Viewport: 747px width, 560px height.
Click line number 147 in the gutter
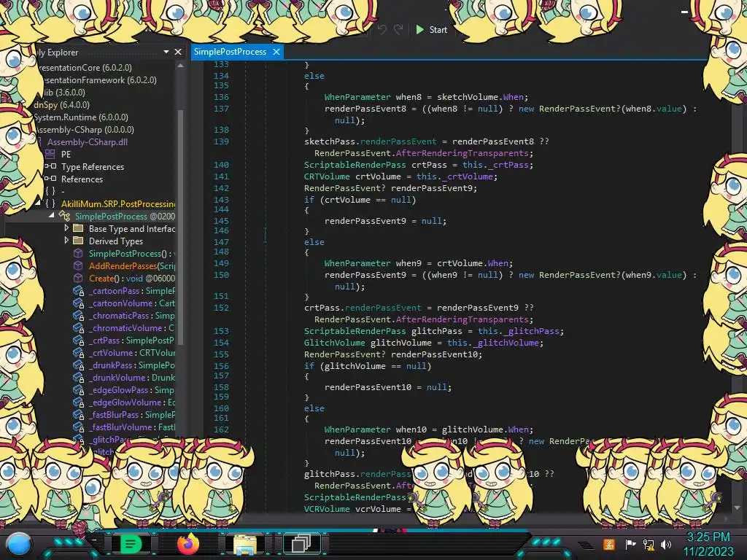(221, 242)
